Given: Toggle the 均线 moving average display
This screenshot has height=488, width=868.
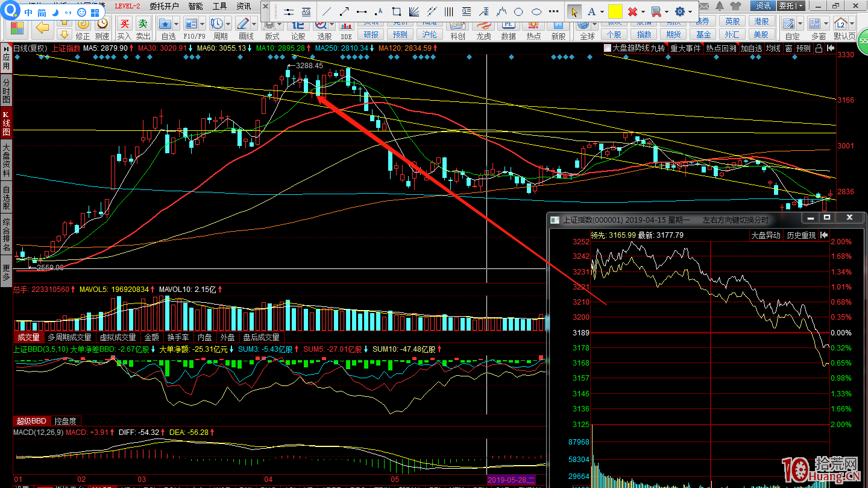Looking at the screenshot, I should tap(773, 48).
